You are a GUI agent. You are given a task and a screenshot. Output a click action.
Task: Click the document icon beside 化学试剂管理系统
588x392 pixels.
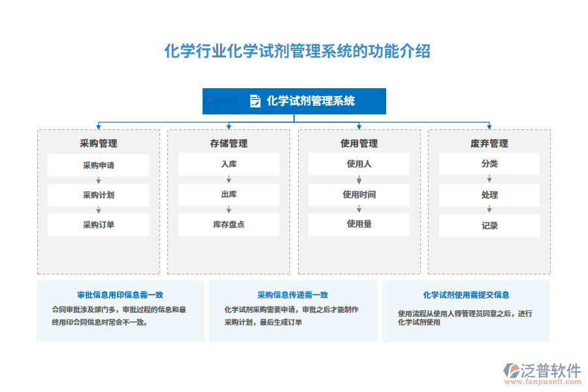coord(256,101)
